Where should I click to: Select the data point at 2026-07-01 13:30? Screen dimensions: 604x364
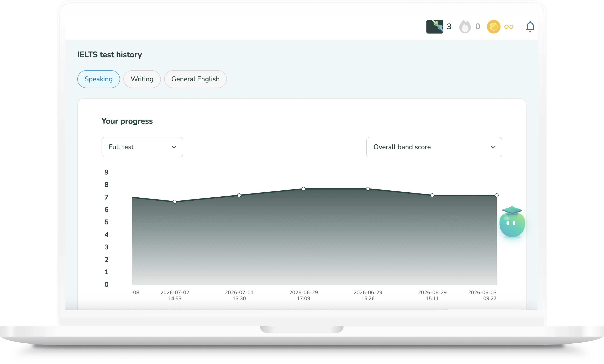pos(239,195)
